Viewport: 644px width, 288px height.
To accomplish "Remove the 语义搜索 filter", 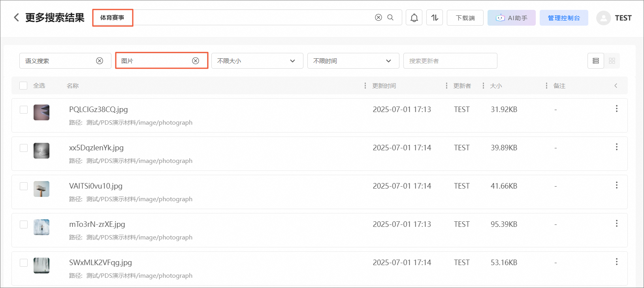I will [100, 61].
